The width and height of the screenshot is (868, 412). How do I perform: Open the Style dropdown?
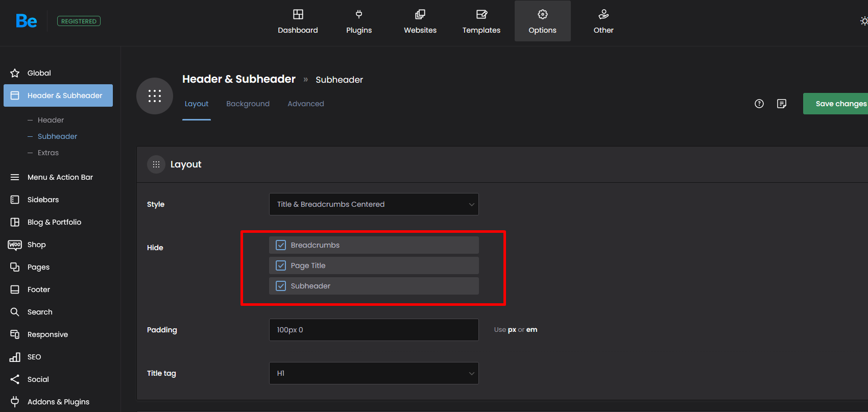click(x=374, y=204)
